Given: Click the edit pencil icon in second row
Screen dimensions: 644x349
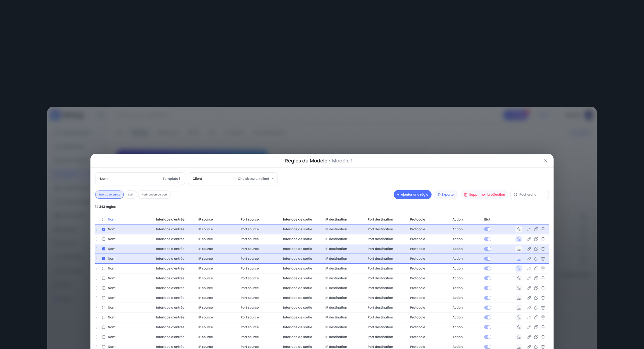Looking at the screenshot, I should pyautogui.click(x=529, y=239).
